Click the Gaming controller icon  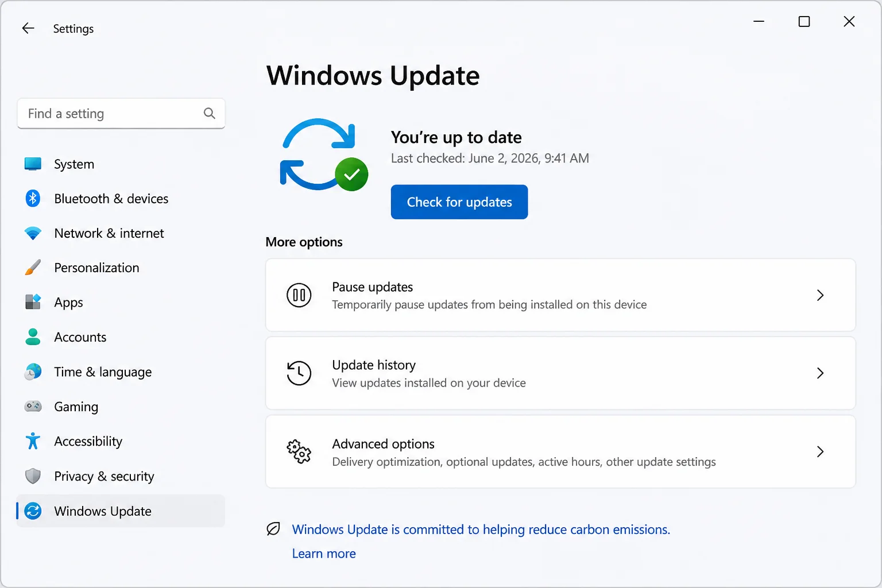pyautogui.click(x=33, y=407)
